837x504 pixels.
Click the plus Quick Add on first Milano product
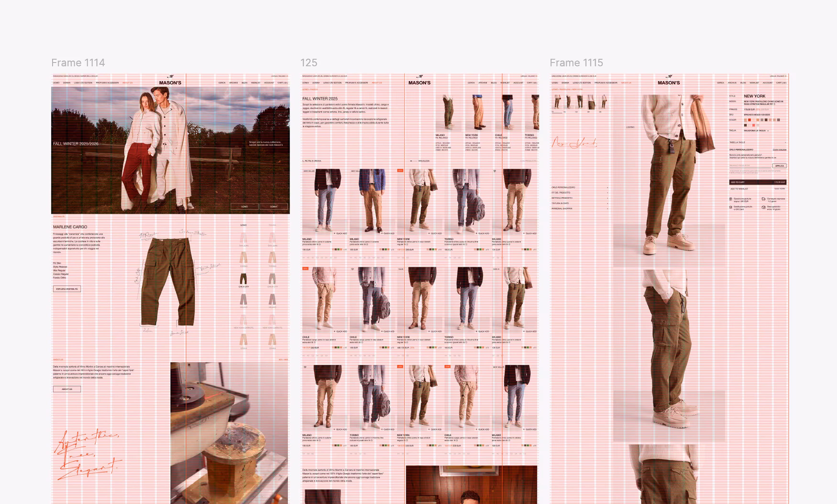[x=340, y=234]
